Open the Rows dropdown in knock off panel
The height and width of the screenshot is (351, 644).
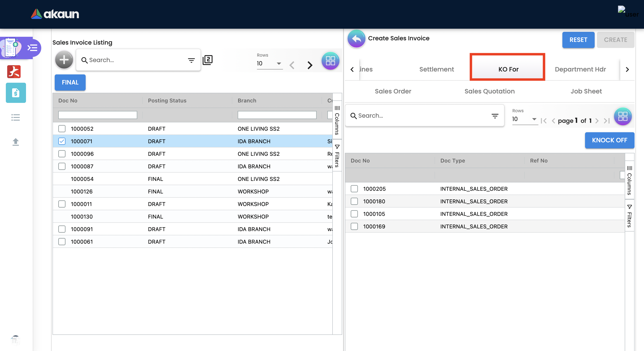point(524,119)
